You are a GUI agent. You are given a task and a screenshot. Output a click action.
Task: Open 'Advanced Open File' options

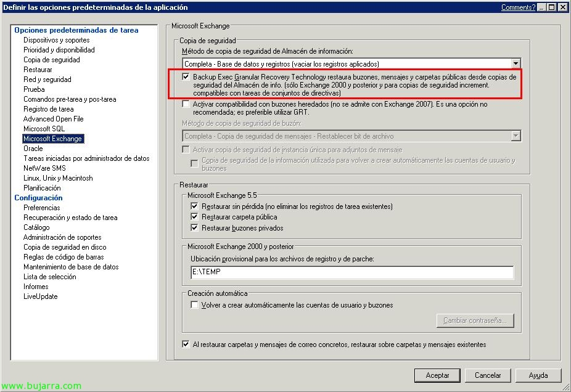[x=54, y=119]
